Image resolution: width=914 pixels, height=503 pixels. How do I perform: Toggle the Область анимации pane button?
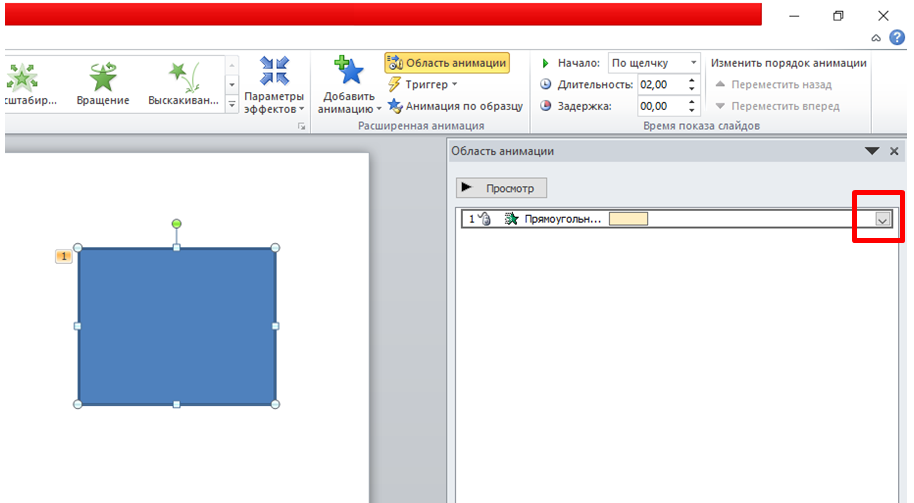(447, 63)
